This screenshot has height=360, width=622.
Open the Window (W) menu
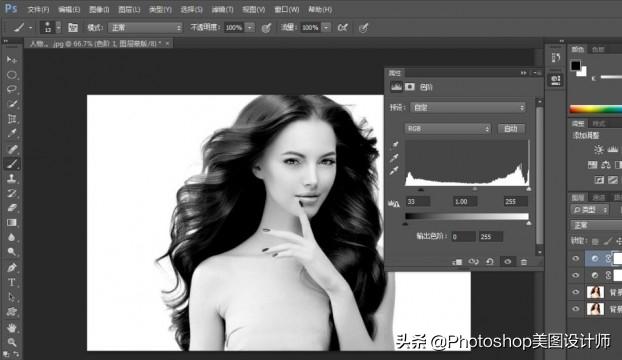pyautogui.click(x=287, y=9)
